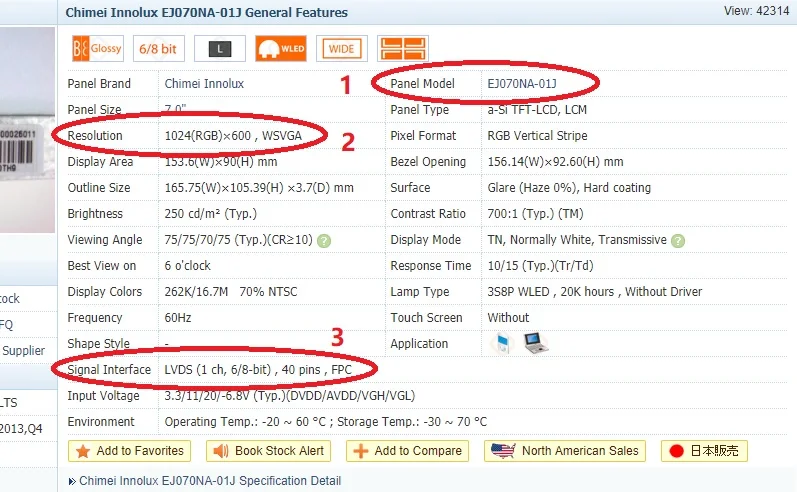The width and height of the screenshot is (797, 492).
Task: Click the 6 o'clock best view value
Action: click(188, 266)
